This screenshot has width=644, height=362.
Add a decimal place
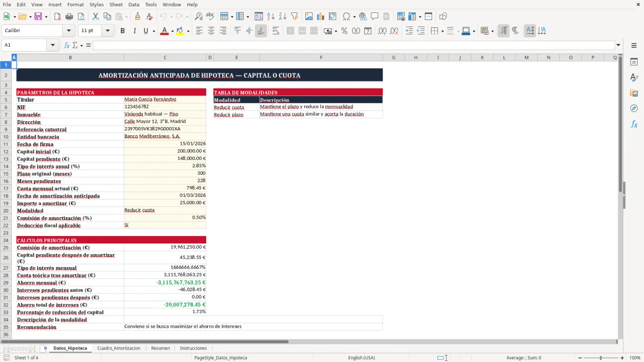(x=382, y=31)
